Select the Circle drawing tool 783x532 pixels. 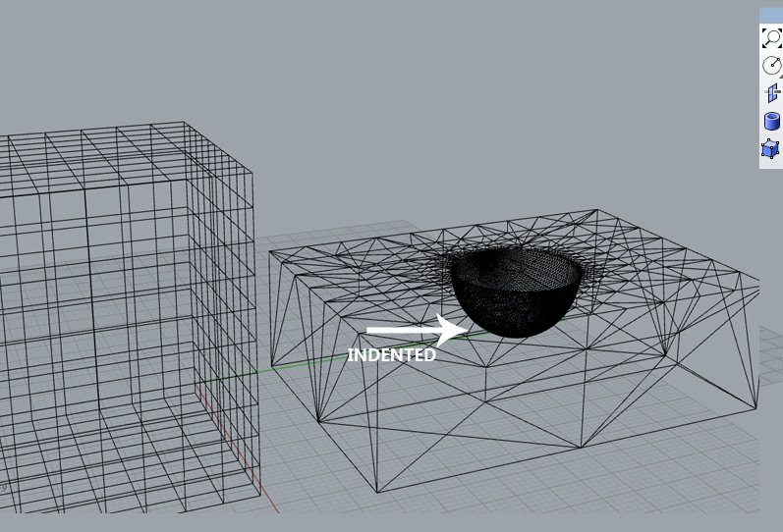771,66
